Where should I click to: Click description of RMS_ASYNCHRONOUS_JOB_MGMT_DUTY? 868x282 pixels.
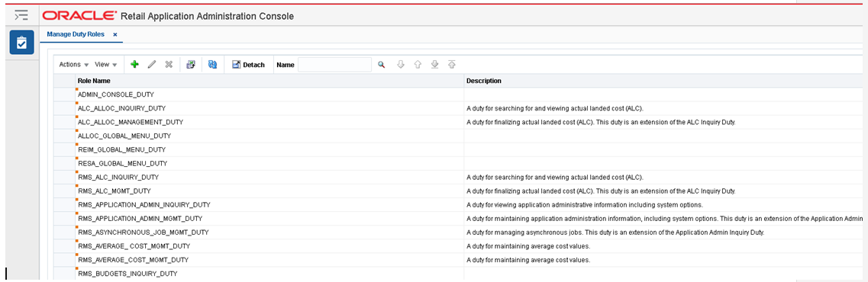coord(615,232)
